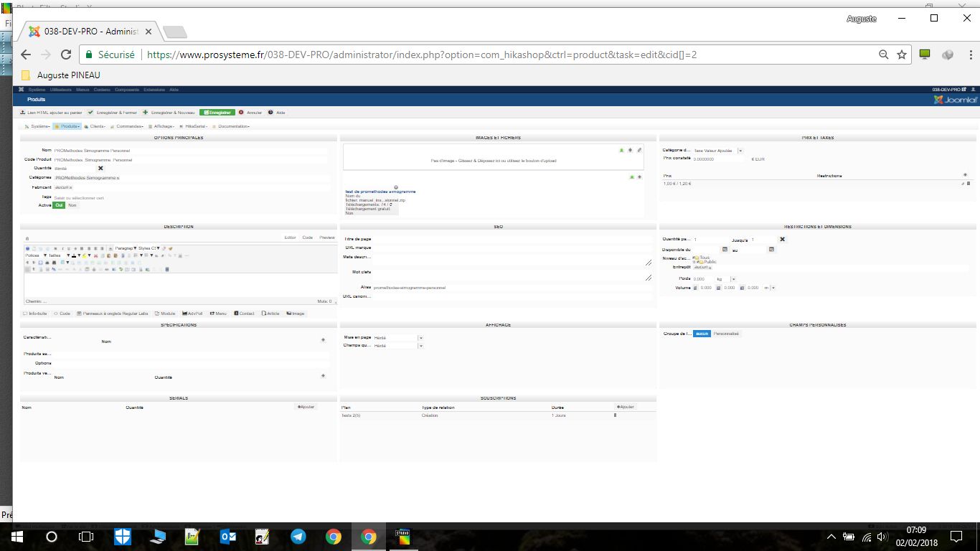This screenshot has height=551, width=980.
Task: Click the Annuler red cancel icon
Action: point(241,112)
